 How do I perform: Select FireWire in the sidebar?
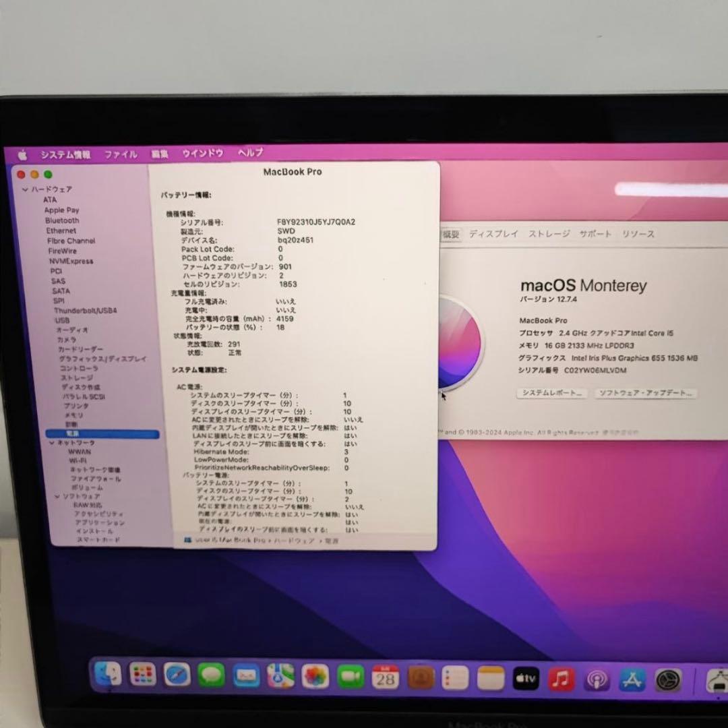(63, 251)
